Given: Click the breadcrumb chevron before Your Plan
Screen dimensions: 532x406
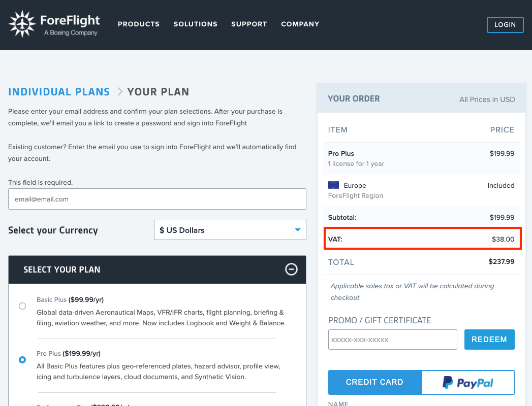Looking at the screenshot, I should 120,92.
